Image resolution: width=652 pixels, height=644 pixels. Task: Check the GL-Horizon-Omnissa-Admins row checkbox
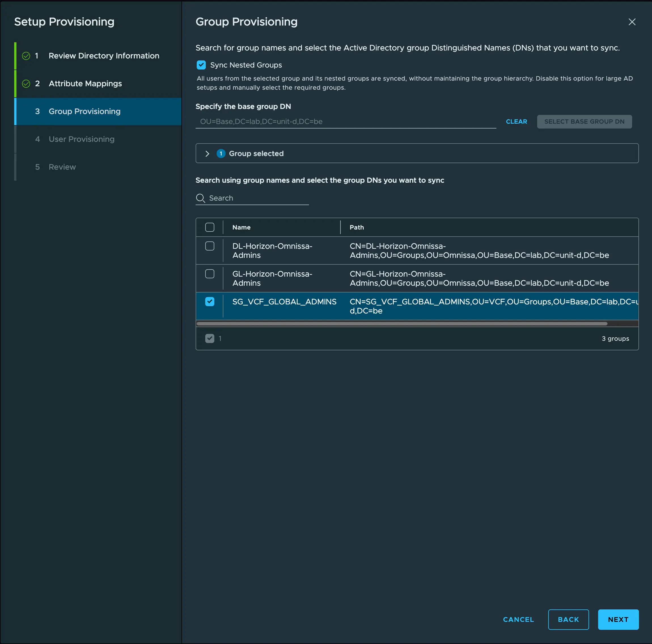coord(209,274)
